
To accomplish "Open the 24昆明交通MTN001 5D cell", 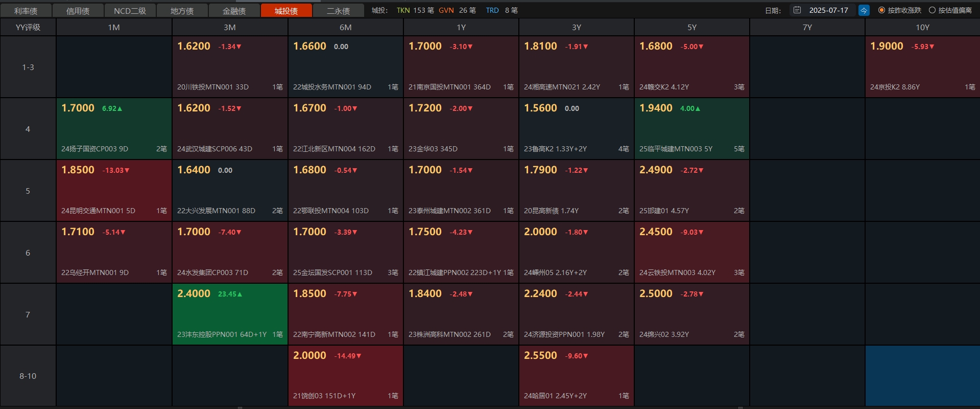I will coord(114,191).
